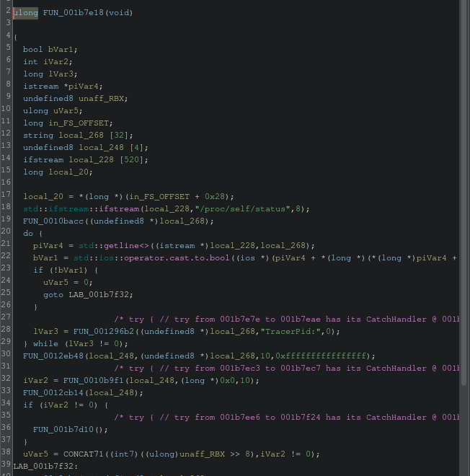Viewport: 470px width, 476px height.
Task: Select the bVar1 variable in its bool declaration
Action: [x=61, y=50]
